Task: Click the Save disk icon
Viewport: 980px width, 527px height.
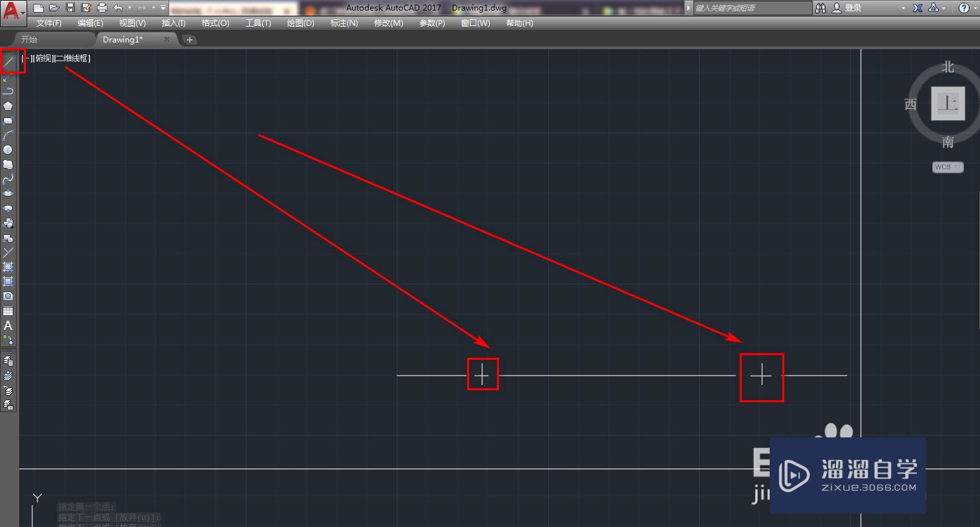Action: click(x=70, y=8)
